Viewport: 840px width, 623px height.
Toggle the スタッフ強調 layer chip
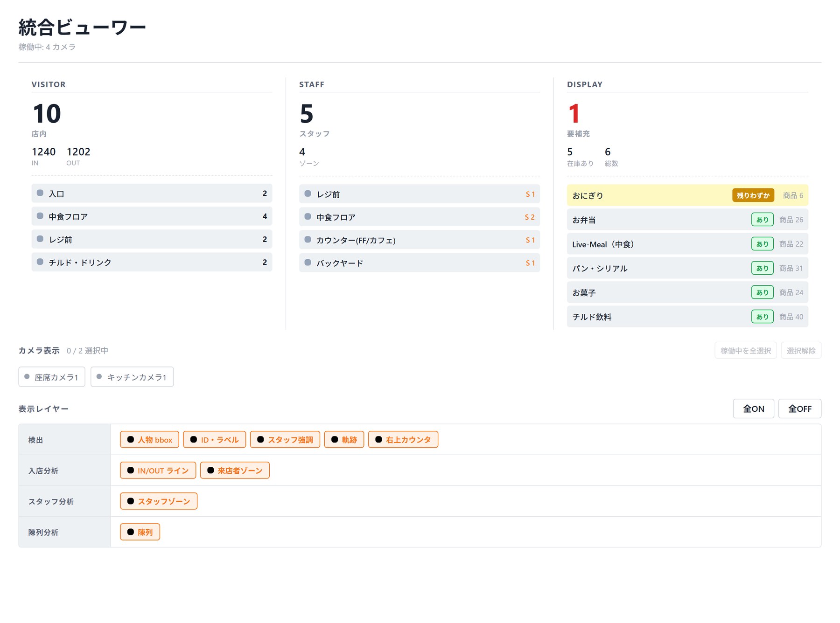click(285, 439)
